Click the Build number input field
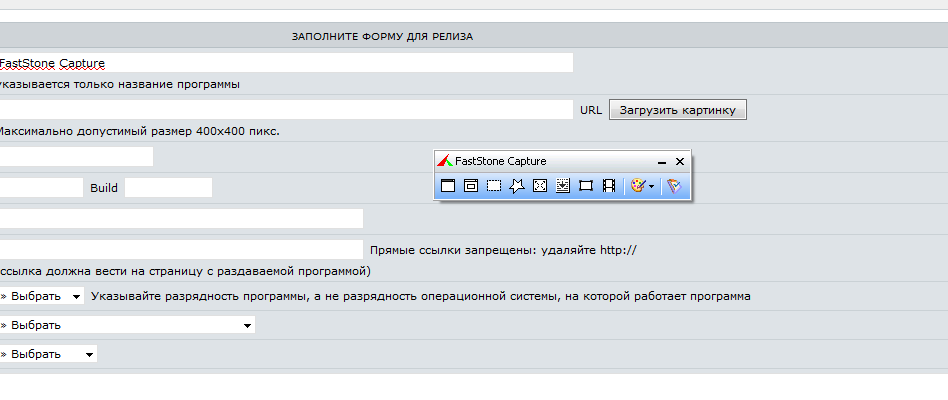Viewport: 948px width, 400px height. click(168, 188)
